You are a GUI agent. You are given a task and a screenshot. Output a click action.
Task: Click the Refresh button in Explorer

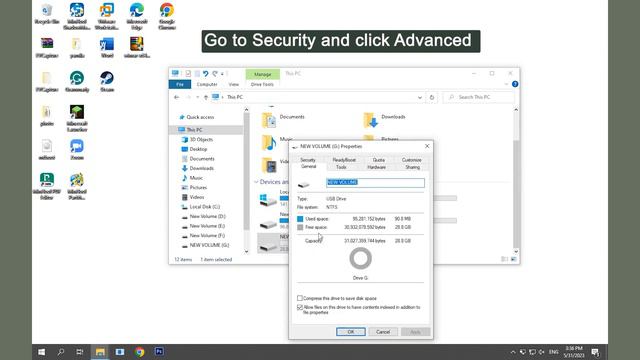[431, 97]
